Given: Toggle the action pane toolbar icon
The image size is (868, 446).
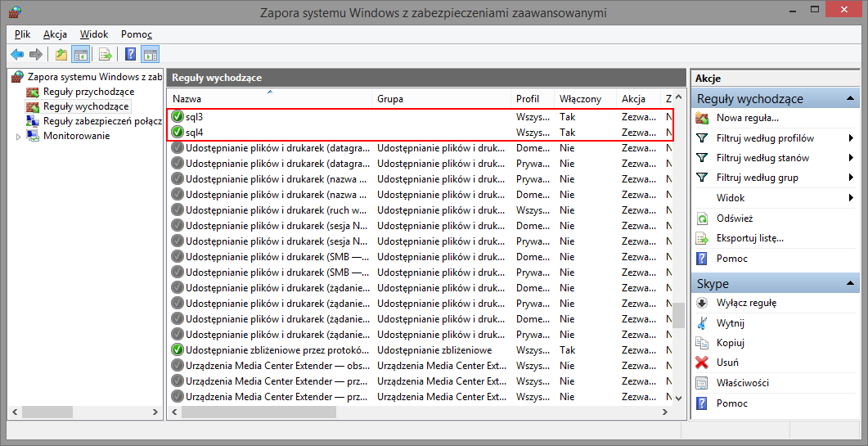Looking at the screenshot, I should tap(151, 54).
